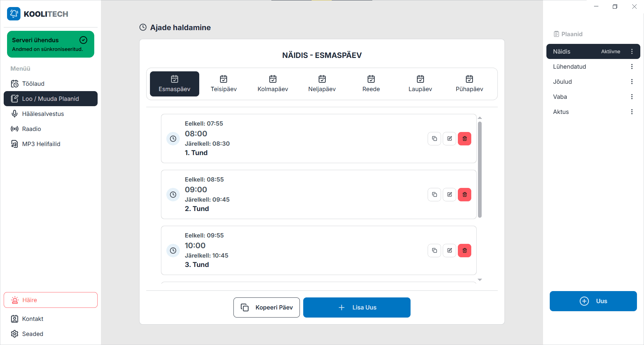This screenshot has height=345, width=644.
Task: Go to the Raadio page
Action: 51,129
